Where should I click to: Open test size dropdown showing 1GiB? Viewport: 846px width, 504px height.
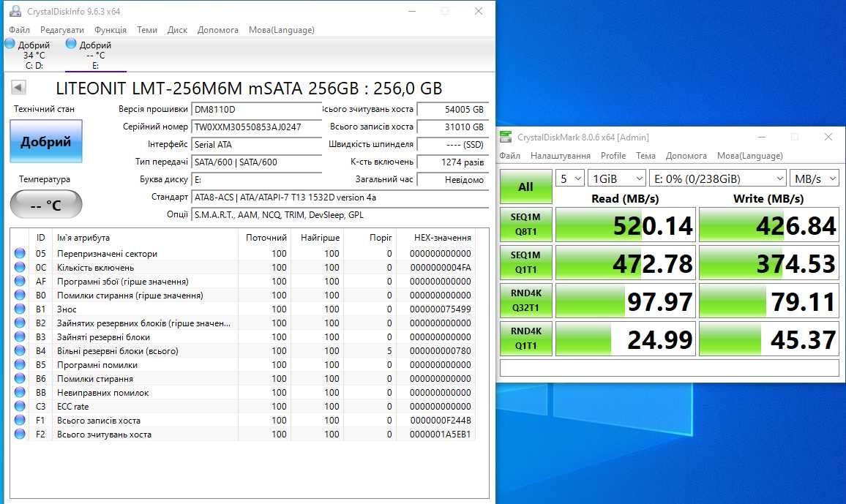tap(616, 178)
